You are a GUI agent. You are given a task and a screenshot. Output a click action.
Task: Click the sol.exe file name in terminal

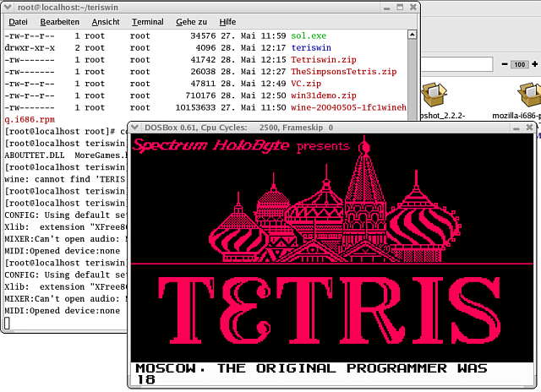coord(309,35)
